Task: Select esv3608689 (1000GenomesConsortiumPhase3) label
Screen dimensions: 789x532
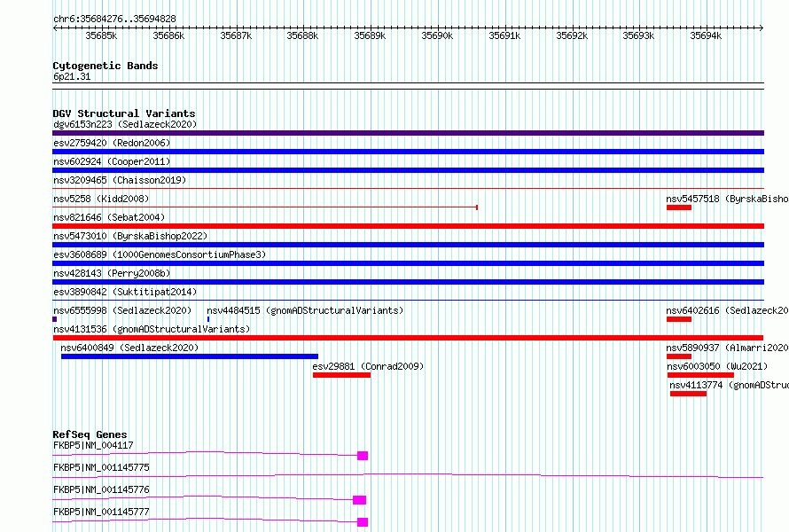Action: 160,254
